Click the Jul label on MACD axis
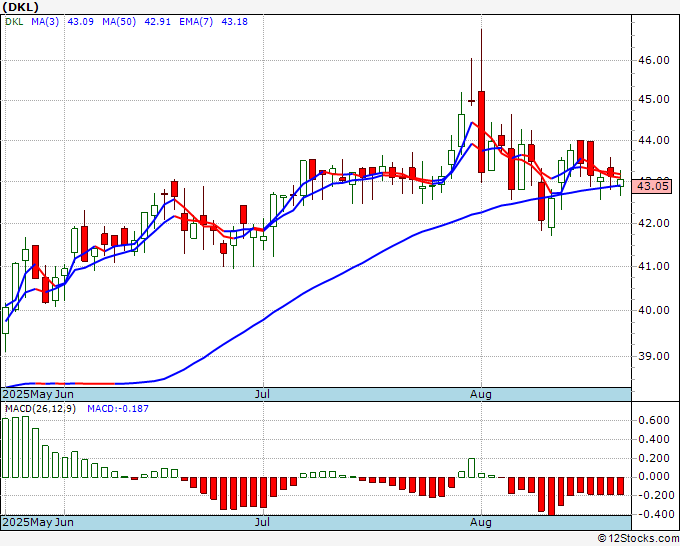The width and height of the screenshot is (680, 546). pos(262,522)
